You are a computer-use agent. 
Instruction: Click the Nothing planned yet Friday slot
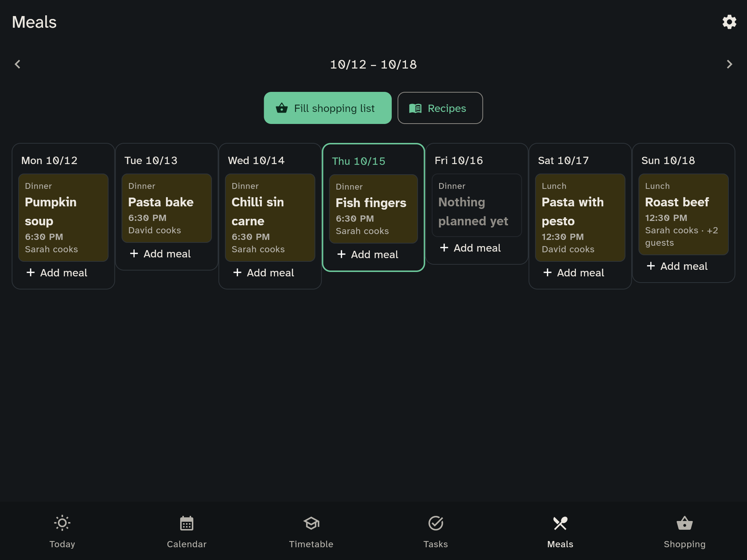[477, 205]
